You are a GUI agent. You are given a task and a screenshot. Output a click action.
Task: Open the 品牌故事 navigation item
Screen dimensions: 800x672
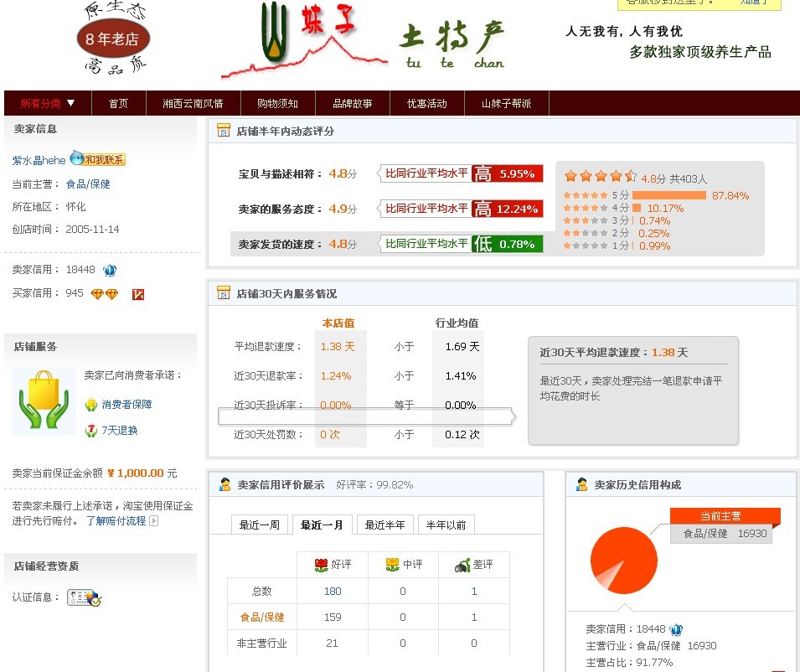(x=352, y=104)
